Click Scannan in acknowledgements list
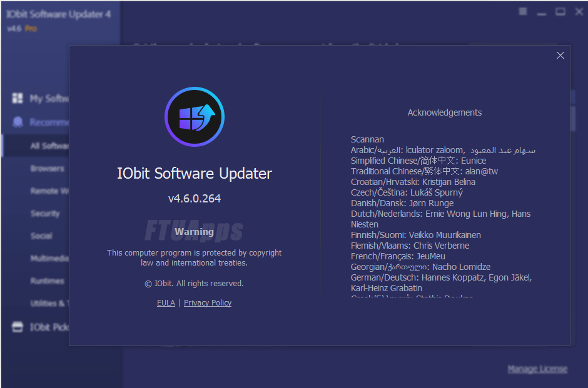The image size is (588, 388). 367,139
